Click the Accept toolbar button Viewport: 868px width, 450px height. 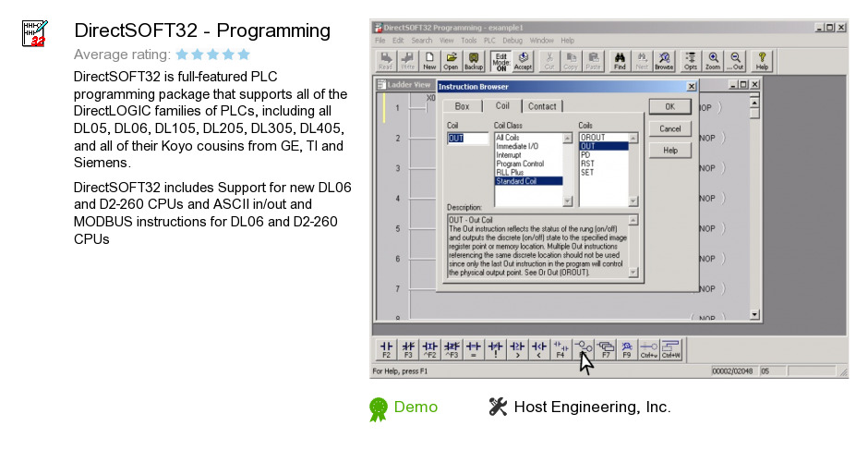523,61
